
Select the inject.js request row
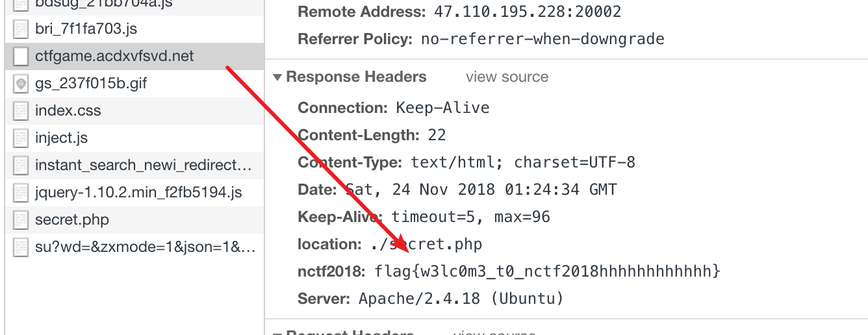[62, 138]
